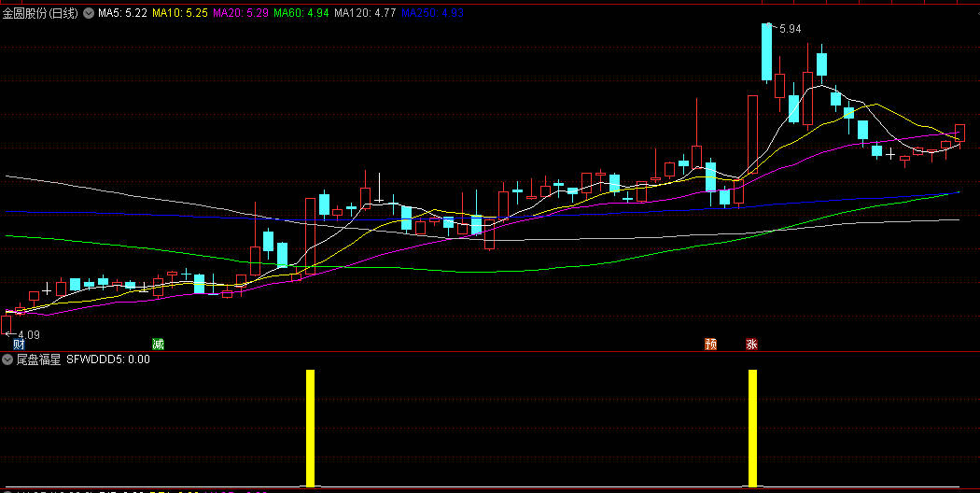Screen dimensions: 980x493
Task: Select the magenta MA20: 5.29 label
Action: pos(241,13)
